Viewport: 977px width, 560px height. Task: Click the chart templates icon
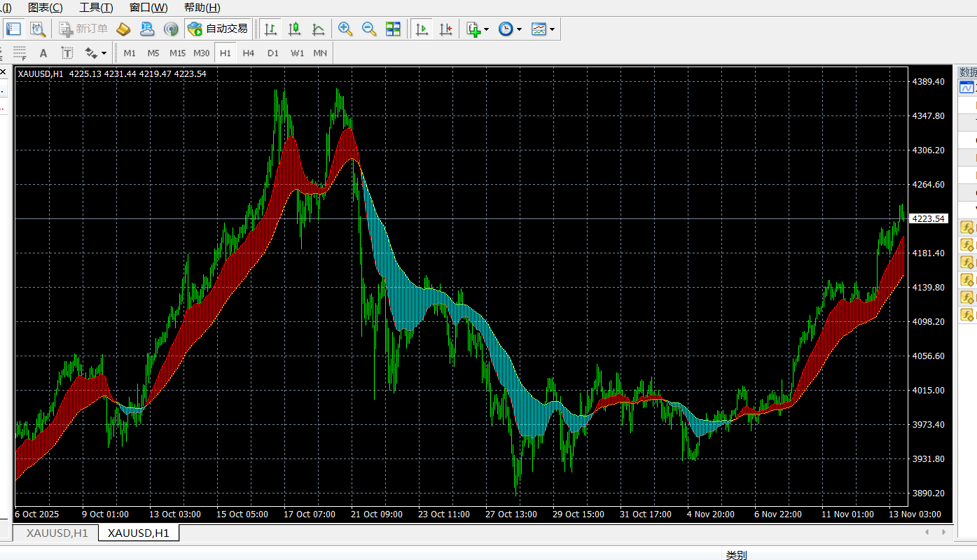pyautogui.click(x=539, y=29)
